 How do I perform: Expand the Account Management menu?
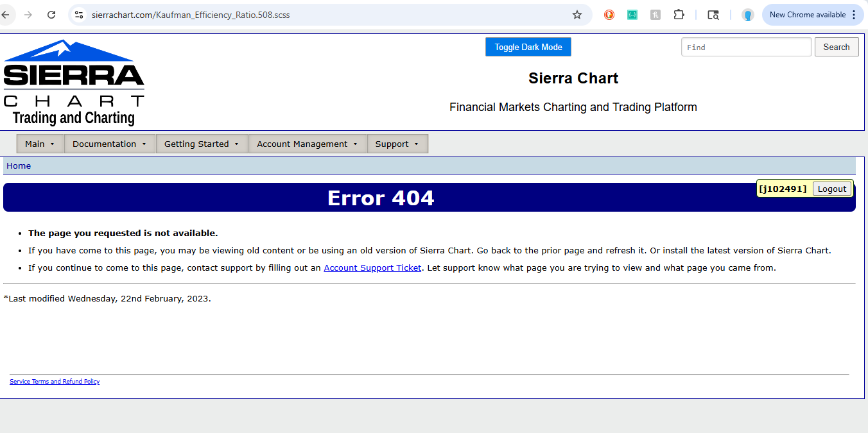pyautogui.click(x=308, y=144)
